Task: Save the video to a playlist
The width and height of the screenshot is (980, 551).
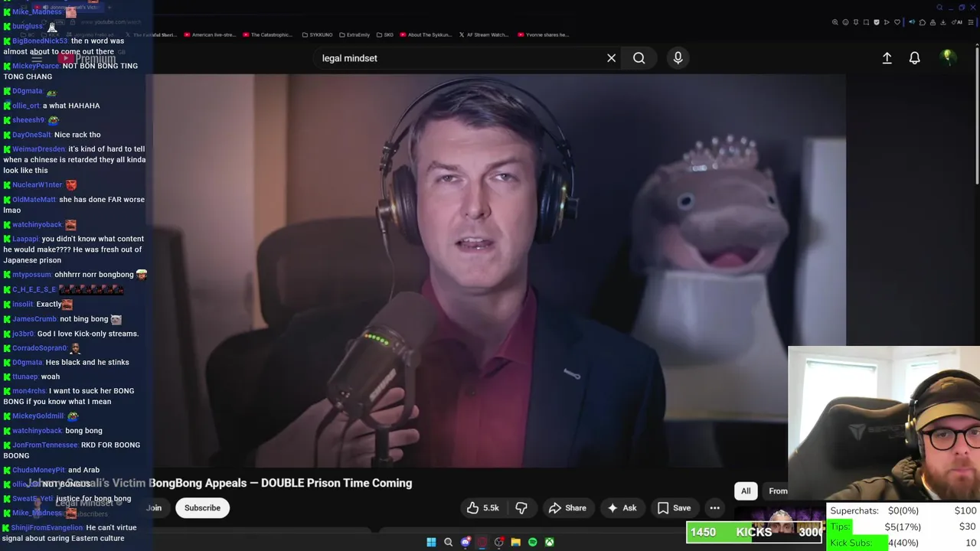Action: point(674,507)
